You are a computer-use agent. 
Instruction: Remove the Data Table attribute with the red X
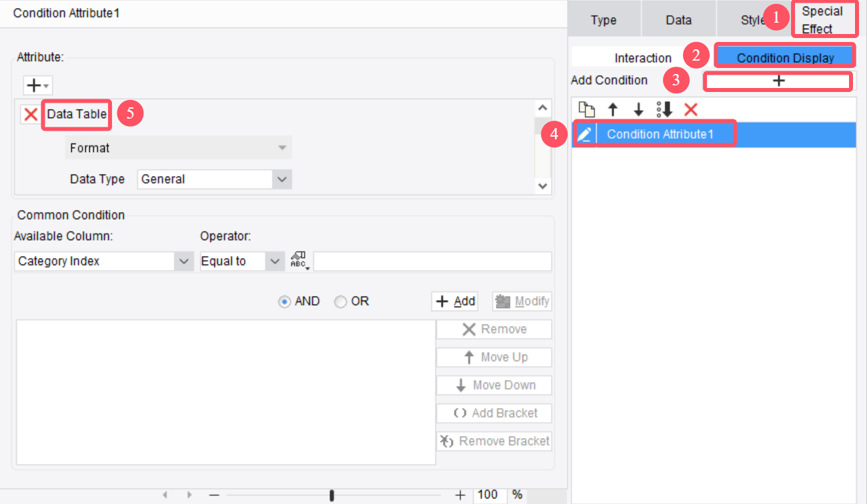(x=31, y=114)
